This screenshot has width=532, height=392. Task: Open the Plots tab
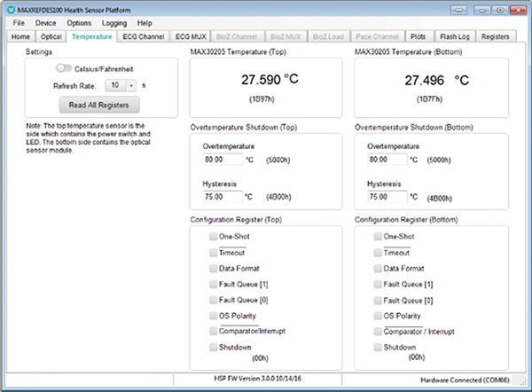pyautogui.click(x=418, y=37)
